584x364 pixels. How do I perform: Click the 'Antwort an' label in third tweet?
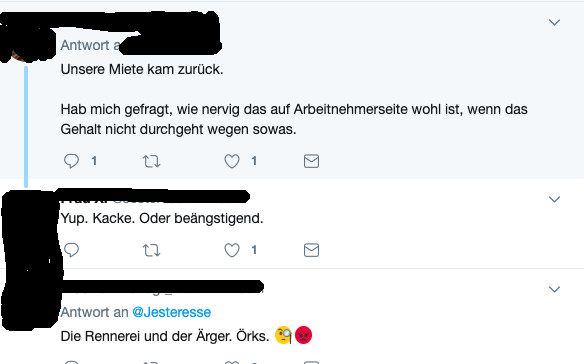94,312
